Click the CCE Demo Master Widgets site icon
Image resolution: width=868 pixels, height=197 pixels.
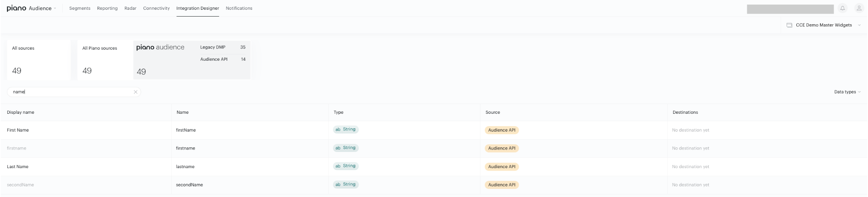790,25
